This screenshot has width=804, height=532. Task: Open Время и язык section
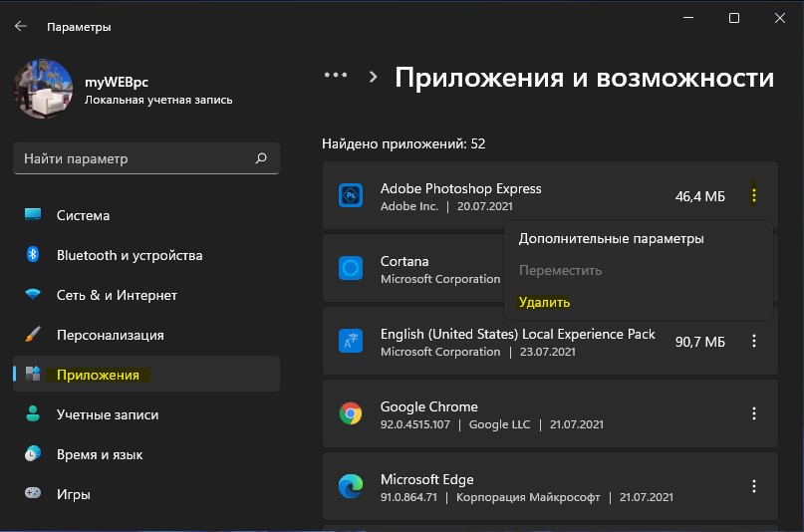pyautogui.click(x=146, y=454)
